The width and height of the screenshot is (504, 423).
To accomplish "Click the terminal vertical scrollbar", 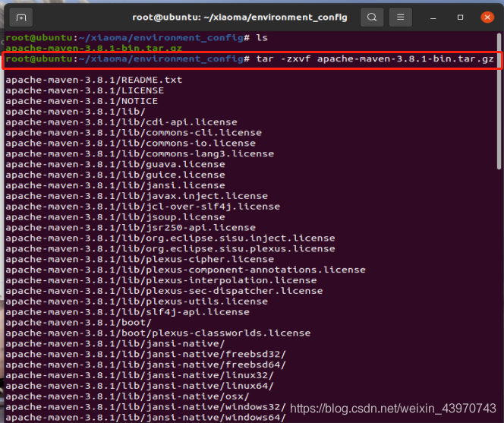I will (499, 101).
